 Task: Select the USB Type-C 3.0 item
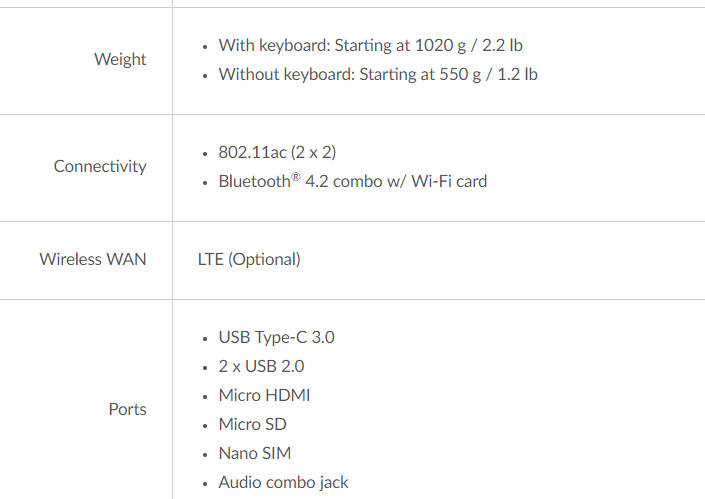(276, 337)
